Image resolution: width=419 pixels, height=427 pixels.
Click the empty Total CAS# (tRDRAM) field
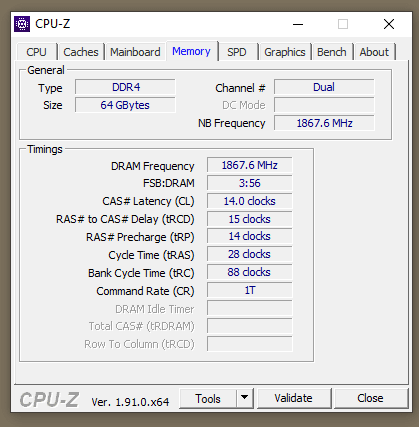(250, 326)
